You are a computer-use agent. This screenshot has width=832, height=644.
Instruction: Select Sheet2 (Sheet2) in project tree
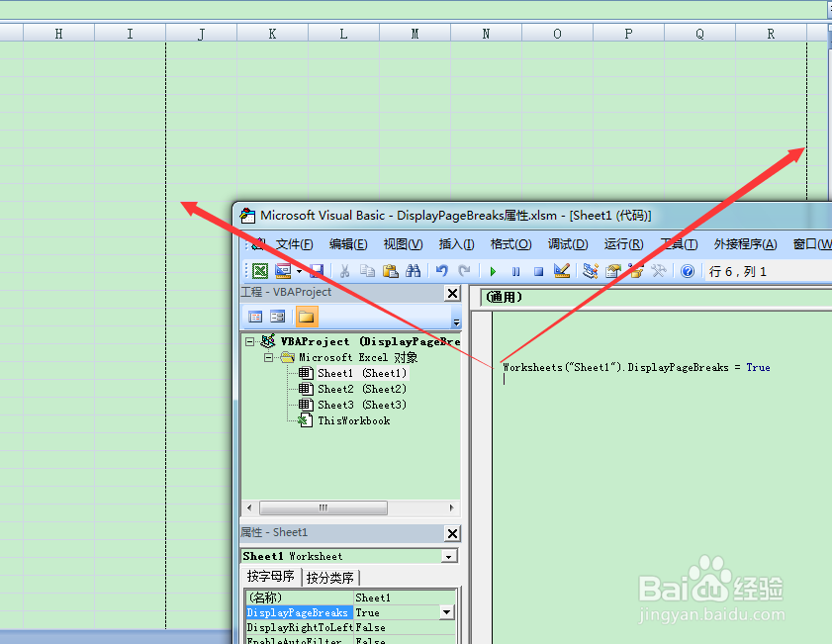(x=362, y=389)
